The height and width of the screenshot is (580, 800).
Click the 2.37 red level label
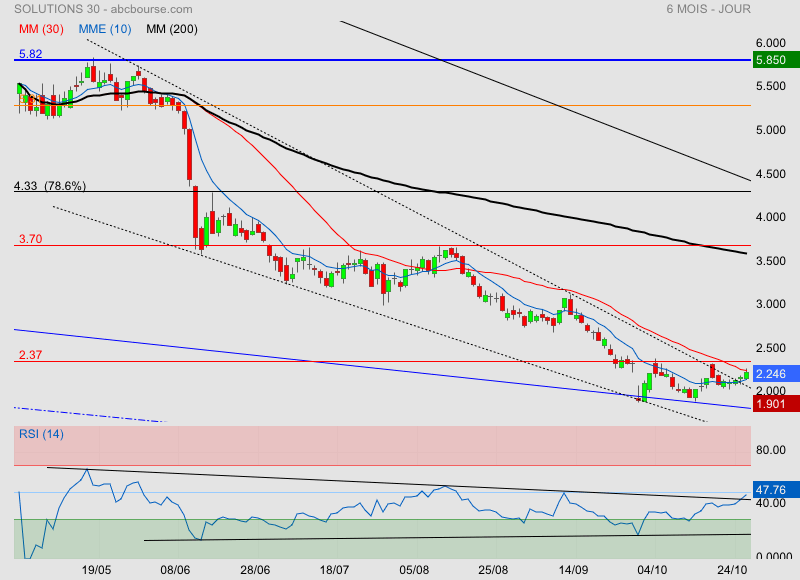click(31, 355)
